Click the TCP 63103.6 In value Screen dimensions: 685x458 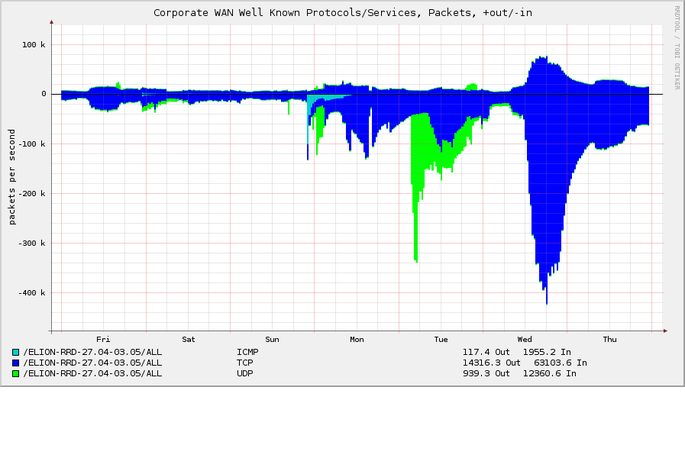[560, 363]
